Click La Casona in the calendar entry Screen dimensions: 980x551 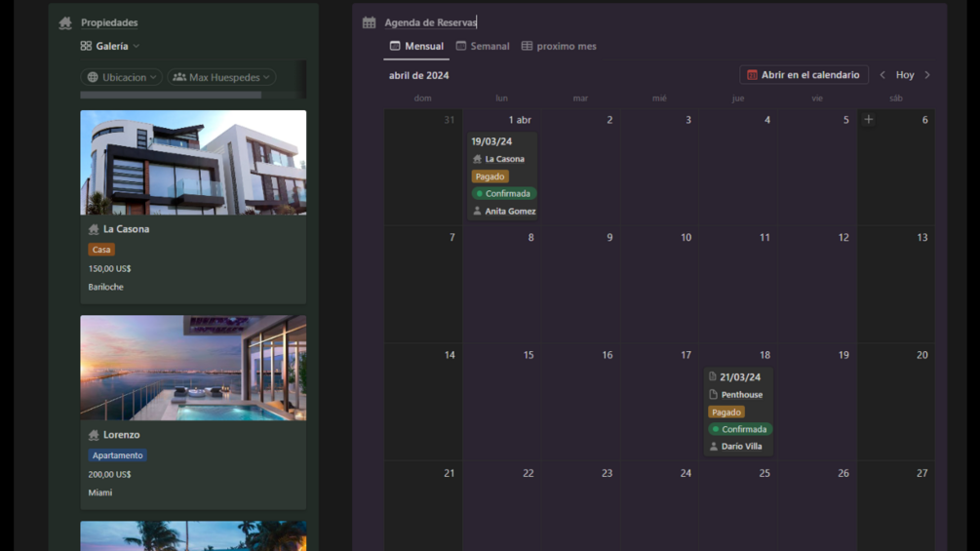click(504, 159)
